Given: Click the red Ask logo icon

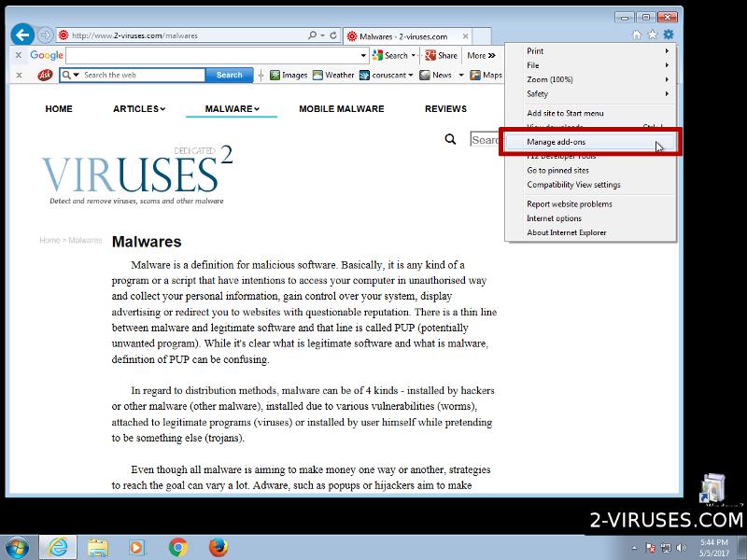Looking at the screenshot, I should tap(45, 75).
